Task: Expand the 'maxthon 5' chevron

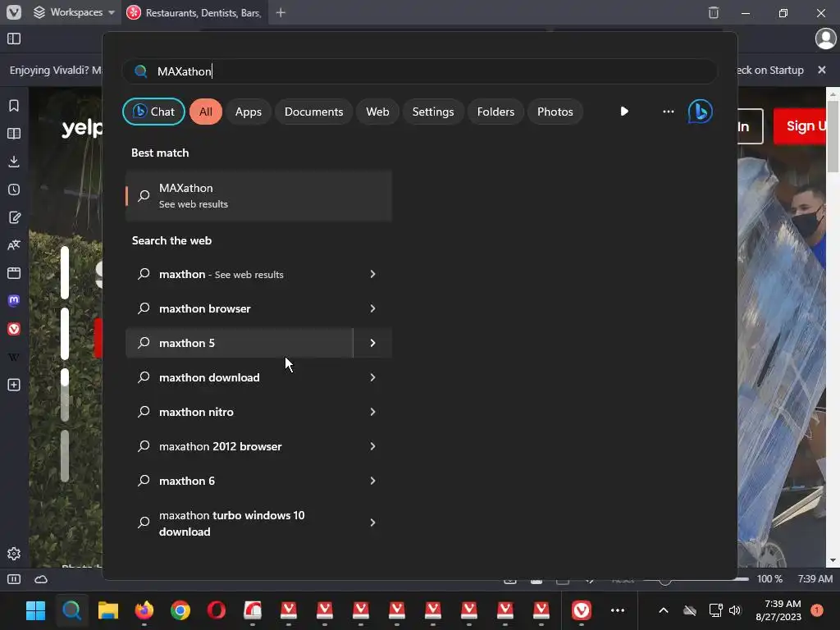Action: point(373,343)
